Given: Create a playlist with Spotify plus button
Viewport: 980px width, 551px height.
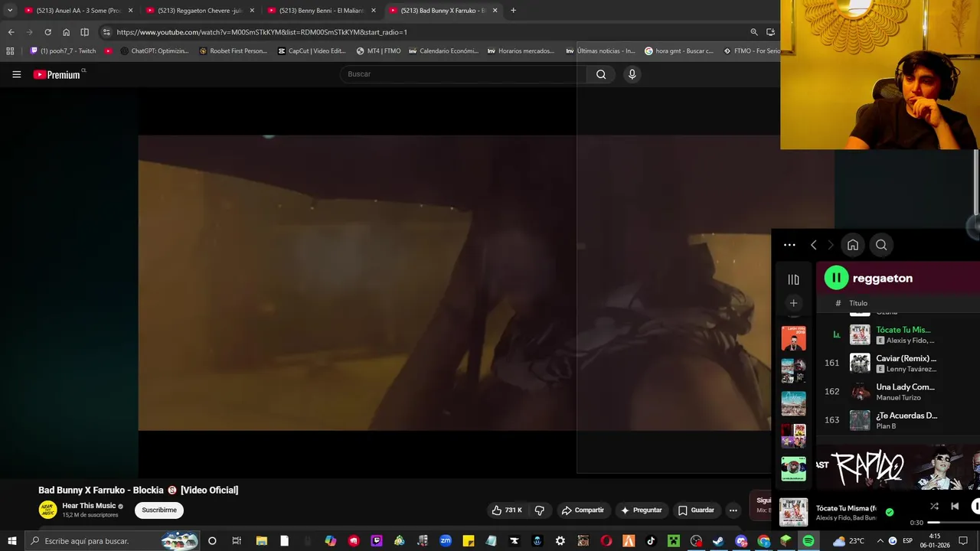Looking at the screenshot, I should 793,303.
